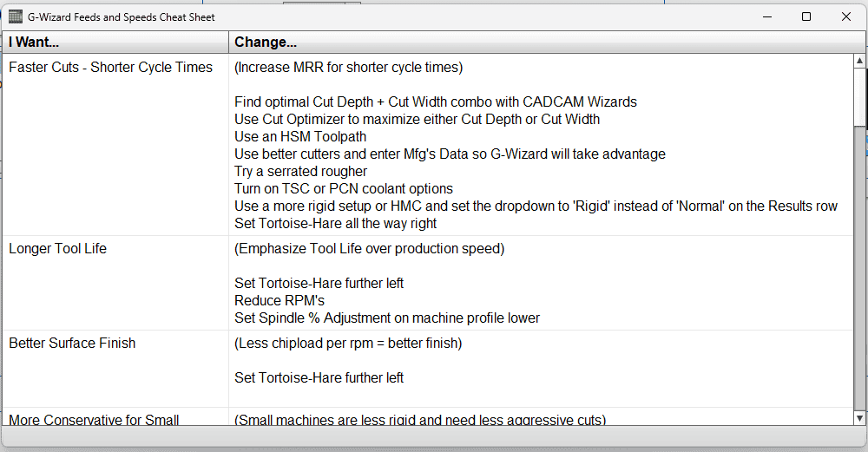This screenshot has width=868, height=452.
Task: Click the "Try a serrated rougher" tip
Action: pyautogui.click(x=300, y=172)
